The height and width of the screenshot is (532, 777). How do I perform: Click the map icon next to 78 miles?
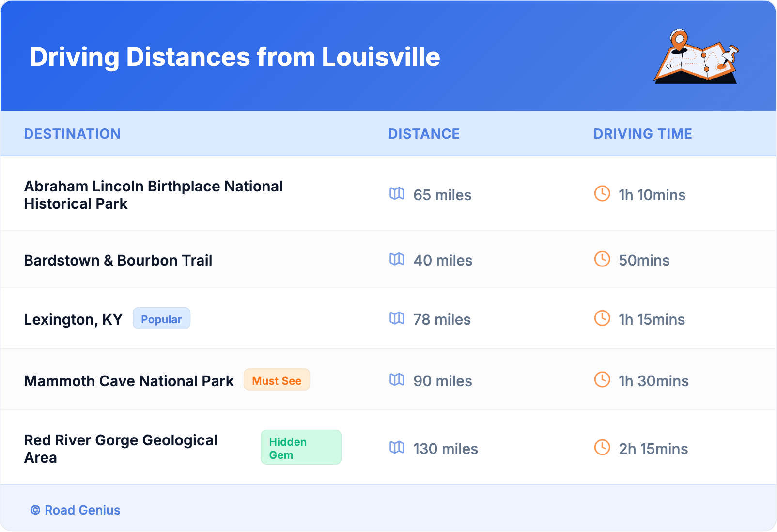397,319
